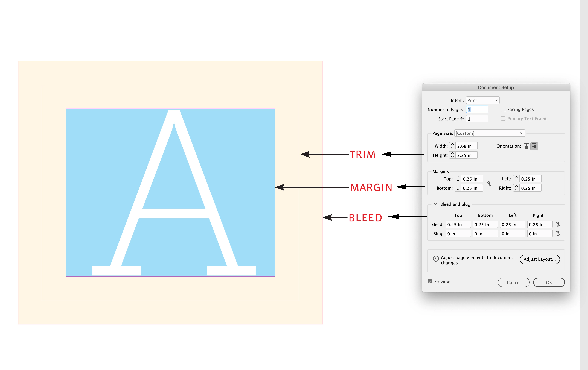
Task: Open Adjust Layout options
Action: pos(540,259)
